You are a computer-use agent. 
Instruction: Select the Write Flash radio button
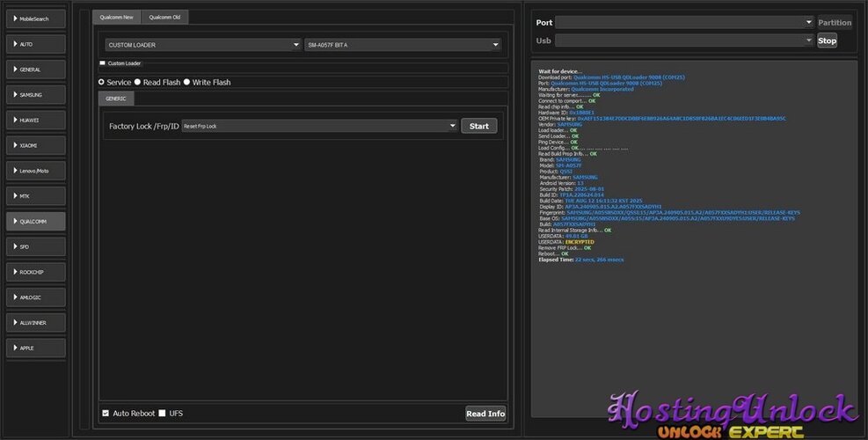pyautogui.click(x=186, y=82)
